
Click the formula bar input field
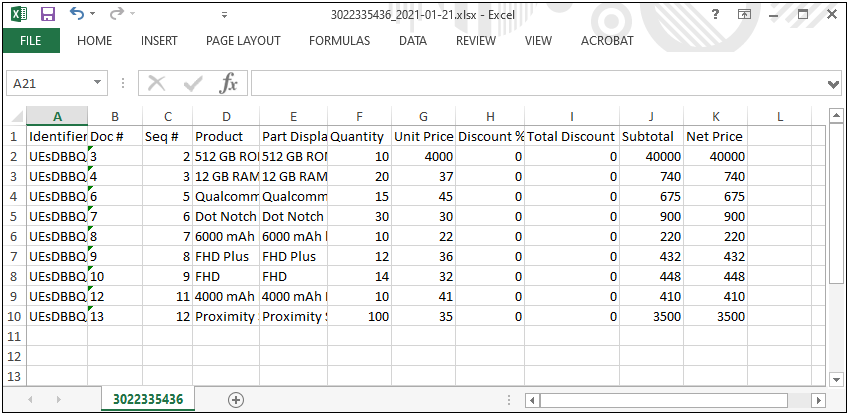[x=540, y=83]
